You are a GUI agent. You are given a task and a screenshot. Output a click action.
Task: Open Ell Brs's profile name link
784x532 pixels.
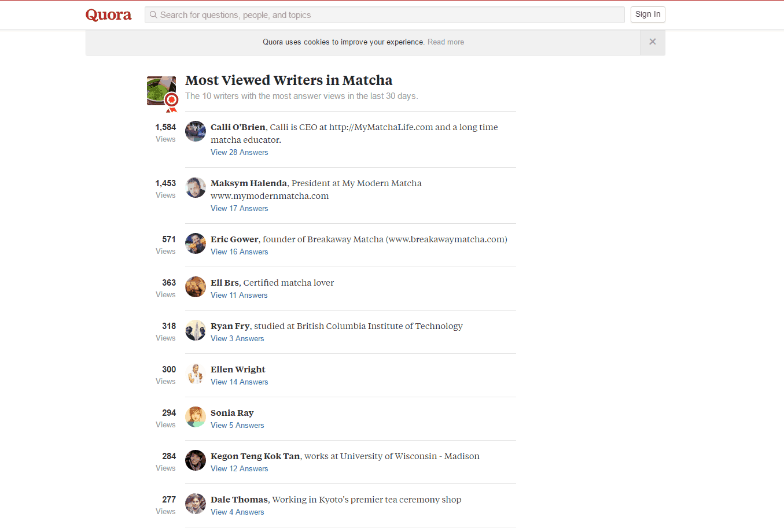[224, 283]
